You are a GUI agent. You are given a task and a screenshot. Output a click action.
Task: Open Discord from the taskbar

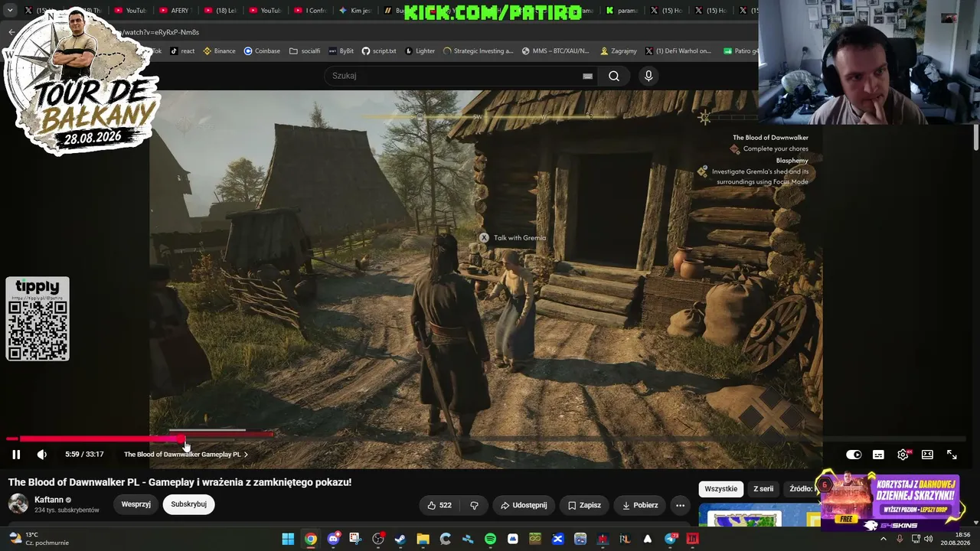click(x=333, y=539)
